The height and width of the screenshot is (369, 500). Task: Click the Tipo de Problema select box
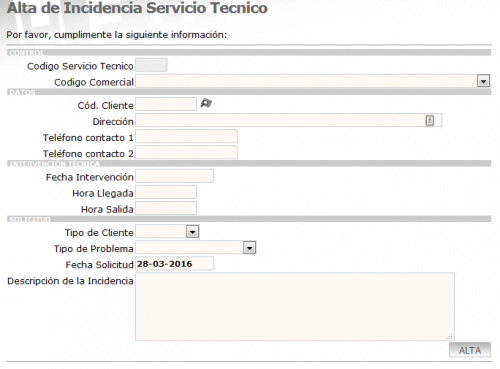196,248
